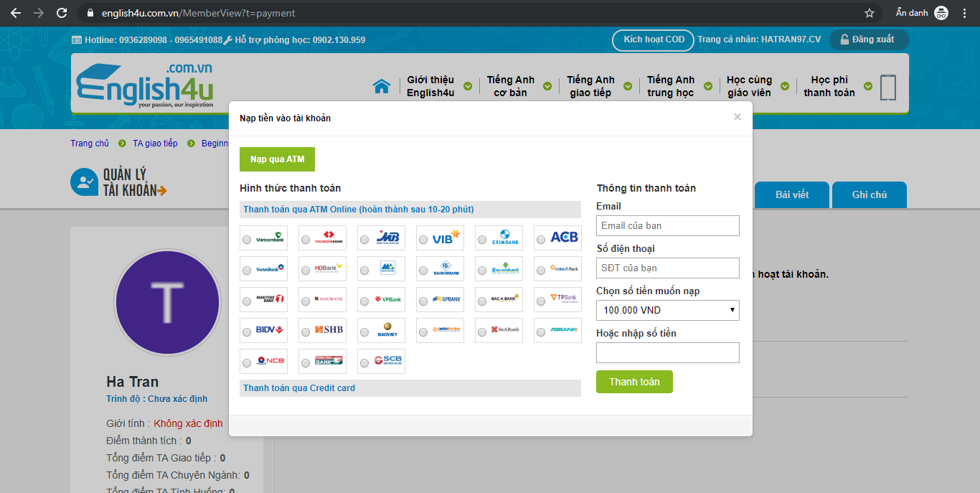Expand the Tiếng Anh giao tiếp chevron
The image size is (980, 493).
[x=628, y=86]
